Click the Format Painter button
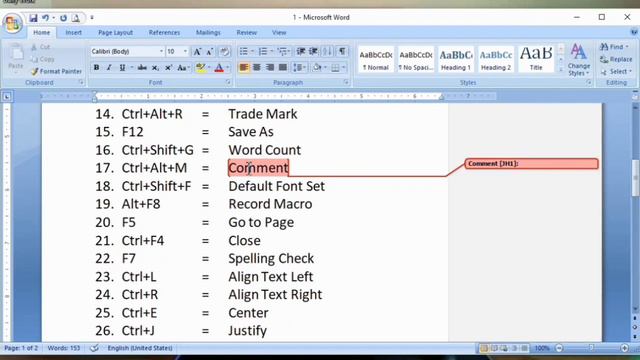Screen dimensions: 640x360 pos(56,71)
